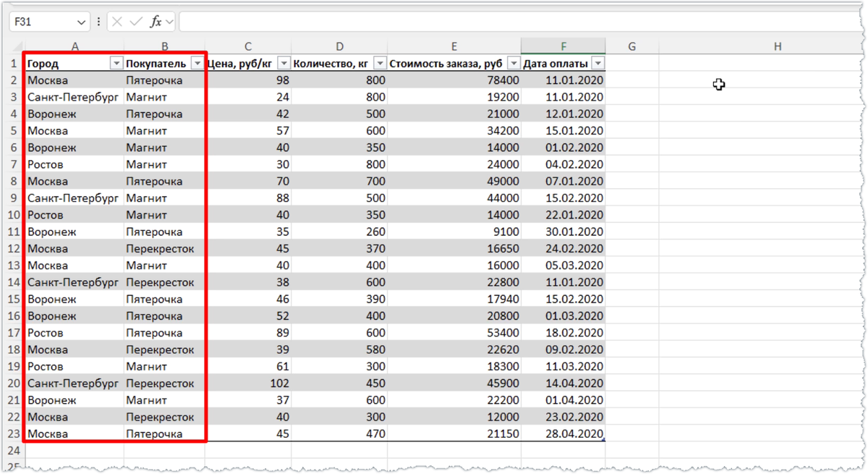Click cell with value 53400
This screenshot has height=474, width=868.
click(x=454, y=333)
